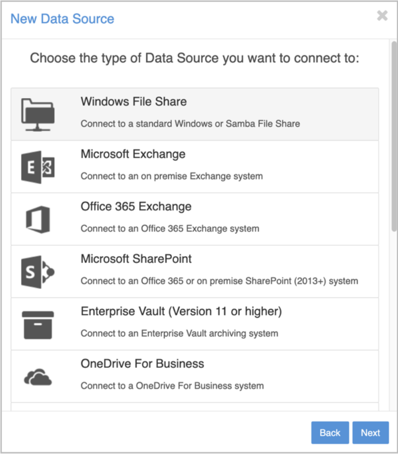The width and height of the screenshot is (398, 454).
Task: Click the SharePoint (2013+) system description
Action: click(219, 281)
